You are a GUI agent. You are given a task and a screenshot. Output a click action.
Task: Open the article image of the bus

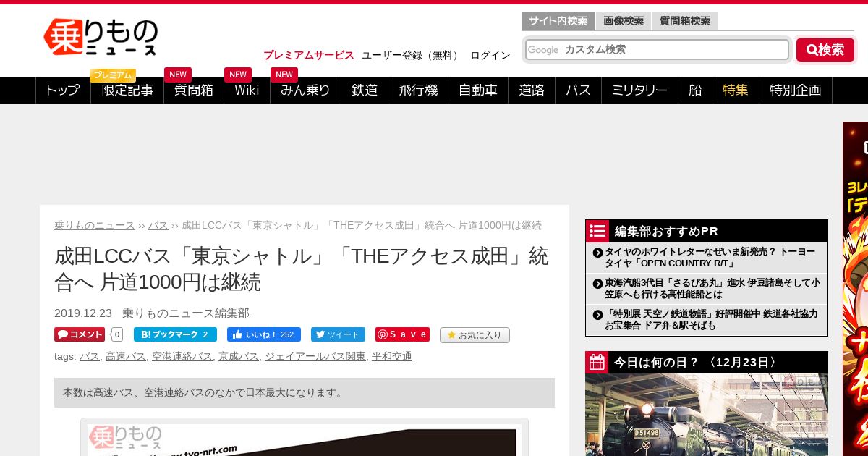pos(305,439)
